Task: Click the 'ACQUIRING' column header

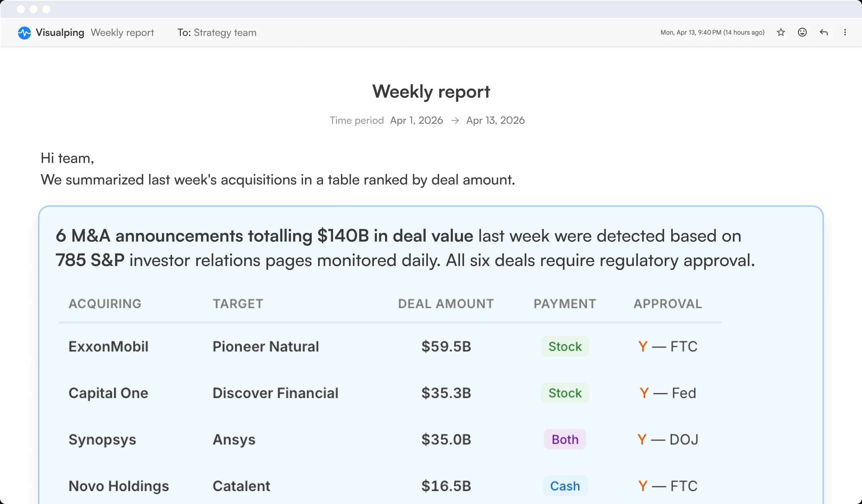Action: click(x=105, y=304)
